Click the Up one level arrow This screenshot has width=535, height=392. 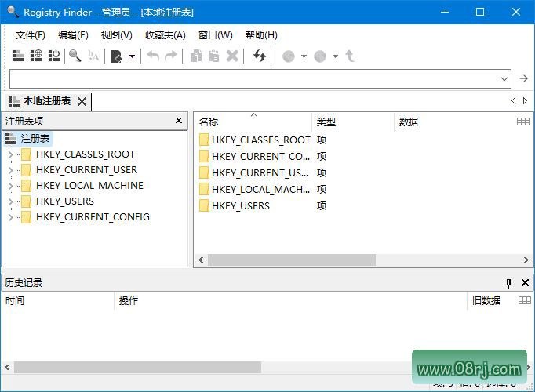click(x=349, y=56)
